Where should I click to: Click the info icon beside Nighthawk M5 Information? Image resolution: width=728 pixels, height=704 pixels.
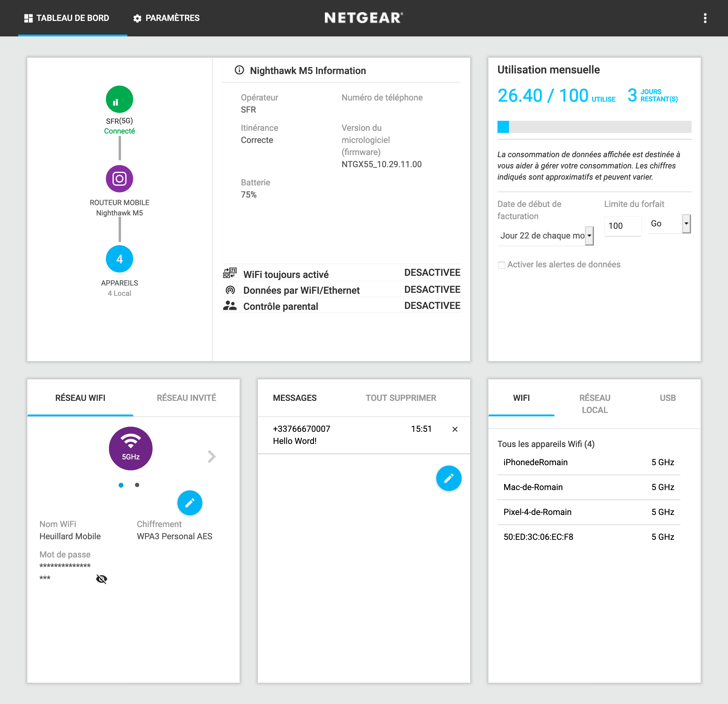point(239,70)
